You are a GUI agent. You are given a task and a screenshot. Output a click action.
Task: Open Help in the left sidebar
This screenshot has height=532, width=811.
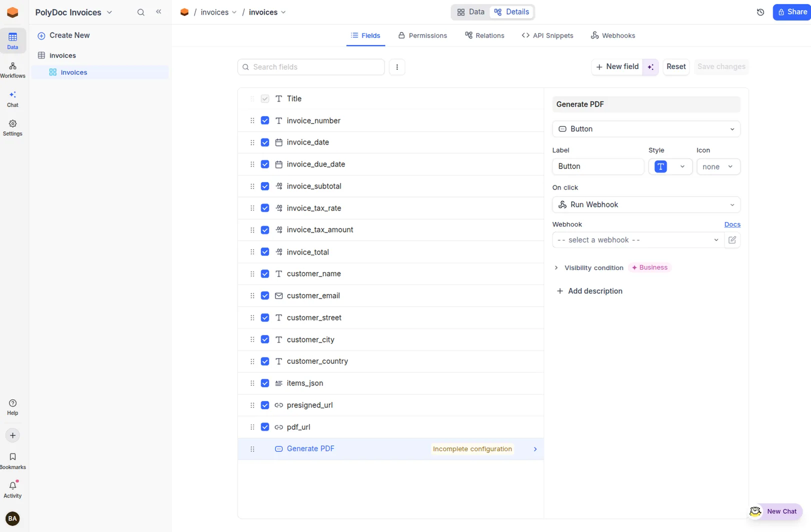tap(12, 407)
